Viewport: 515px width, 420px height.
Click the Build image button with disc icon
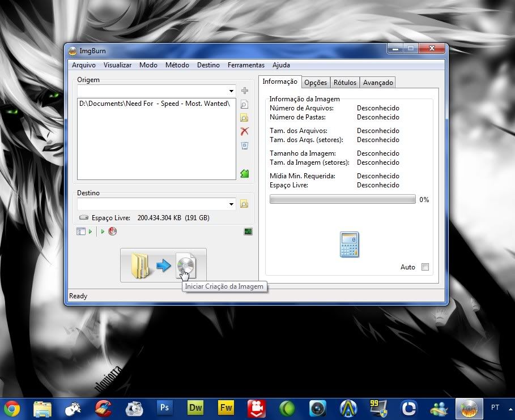pyautogui.click(x=163, y=265)
